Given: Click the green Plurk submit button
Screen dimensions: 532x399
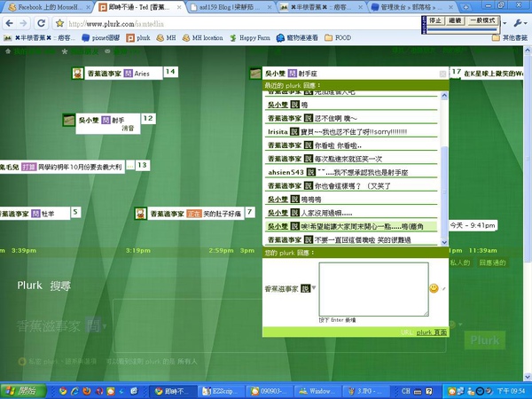Looking at the screenshot, I should pos(485,340).
